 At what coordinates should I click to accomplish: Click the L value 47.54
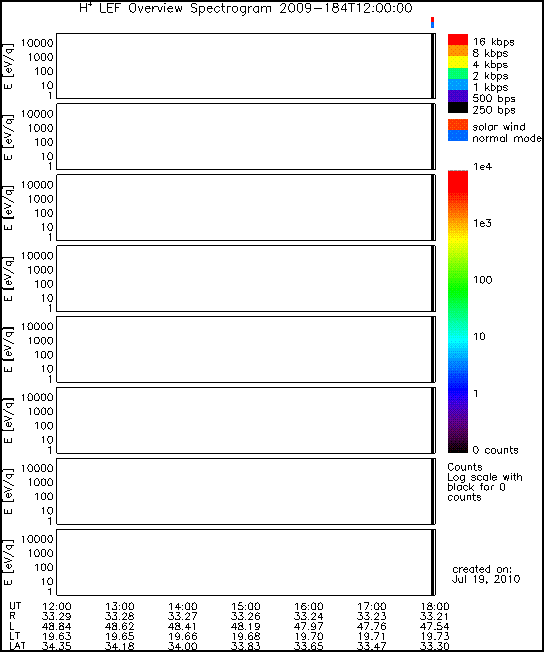[435, 626]
